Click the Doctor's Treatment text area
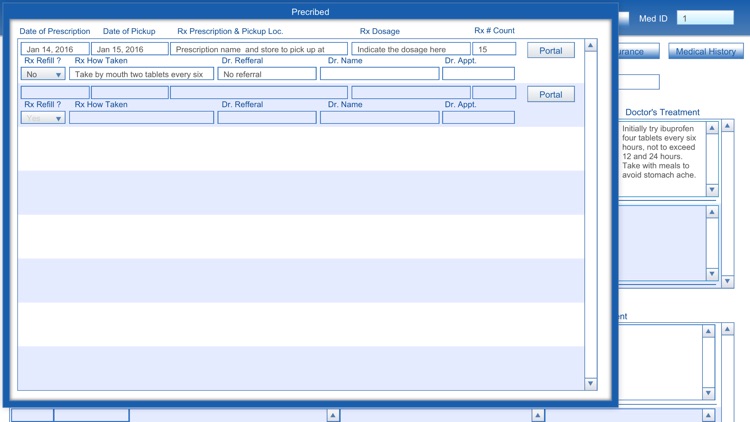 662,158
